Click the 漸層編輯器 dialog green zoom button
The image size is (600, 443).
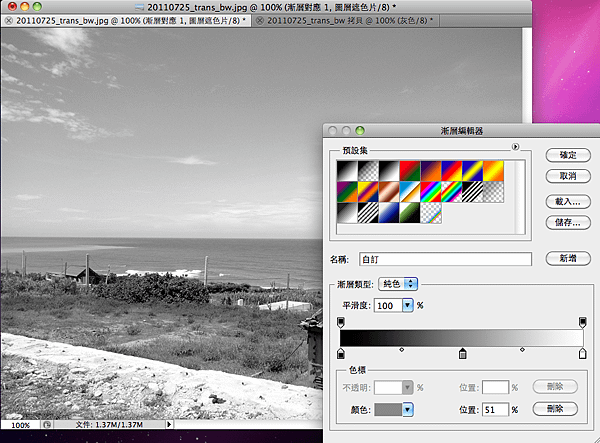click(x=360, y=130)
